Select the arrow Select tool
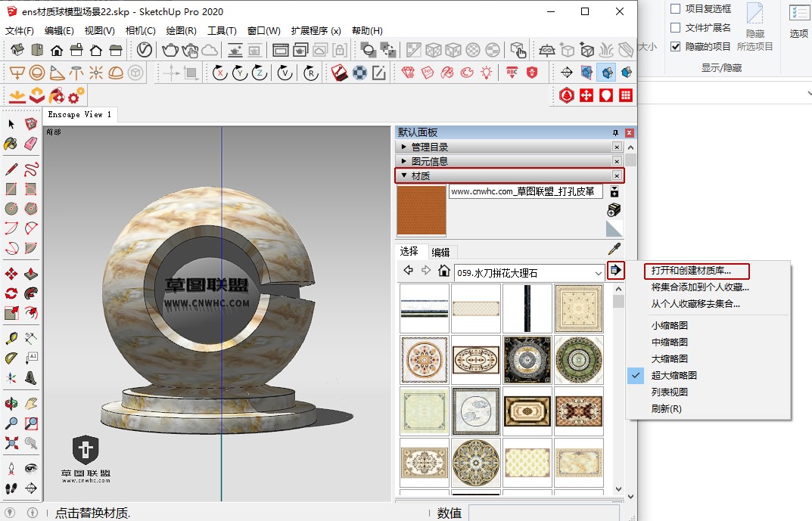 pos(11,124)
